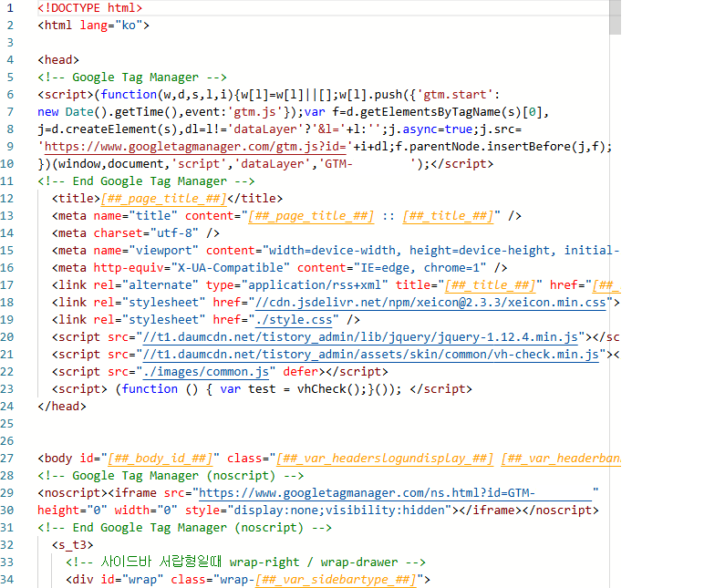The width and height of the screenshot is (725, 588).
Task: Open the googletagmanager.com/gtm.js URL
Action: click(x=195, y=147)
